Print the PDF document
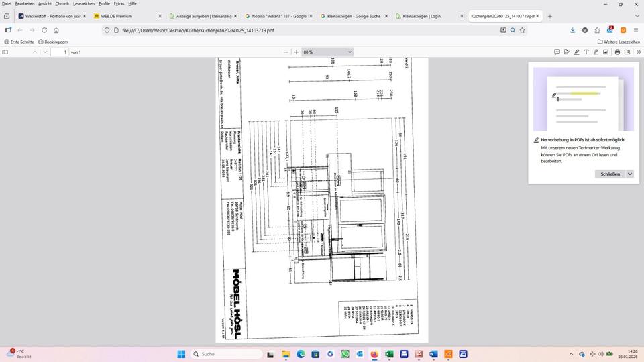 tap(618, 52)
